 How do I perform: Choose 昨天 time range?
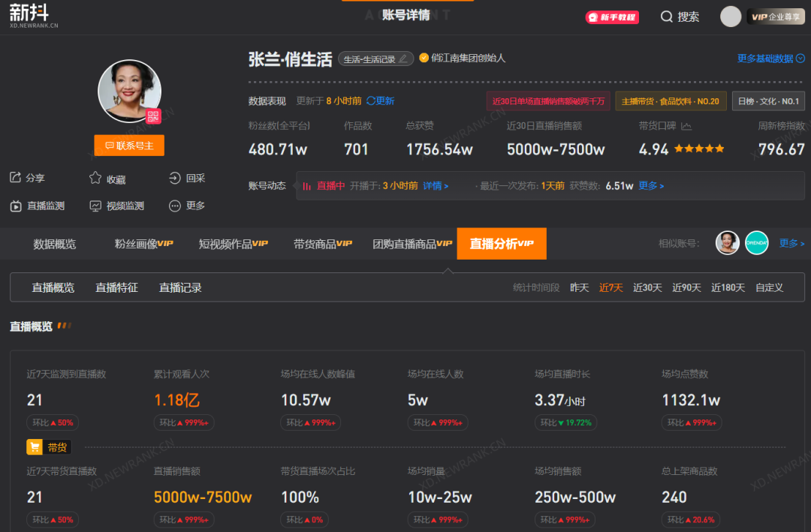pos(579,287)
